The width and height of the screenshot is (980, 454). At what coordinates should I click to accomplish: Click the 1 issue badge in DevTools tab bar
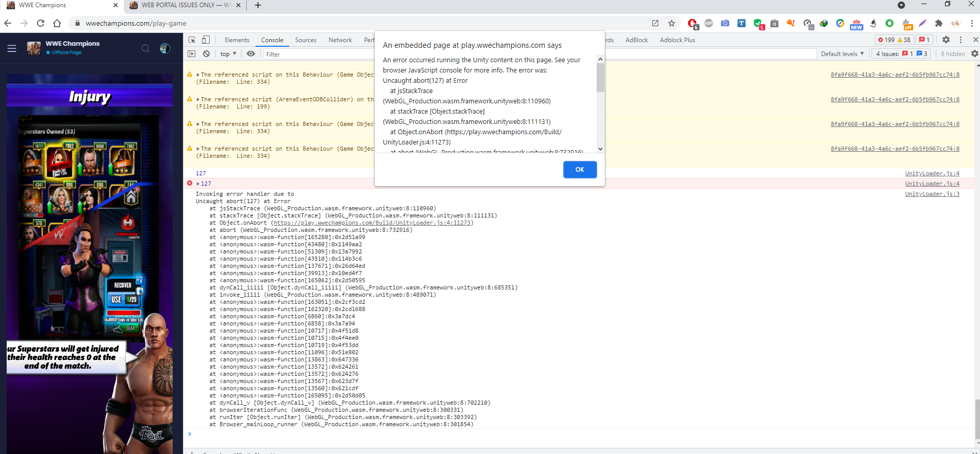click(x=924, y=40)
